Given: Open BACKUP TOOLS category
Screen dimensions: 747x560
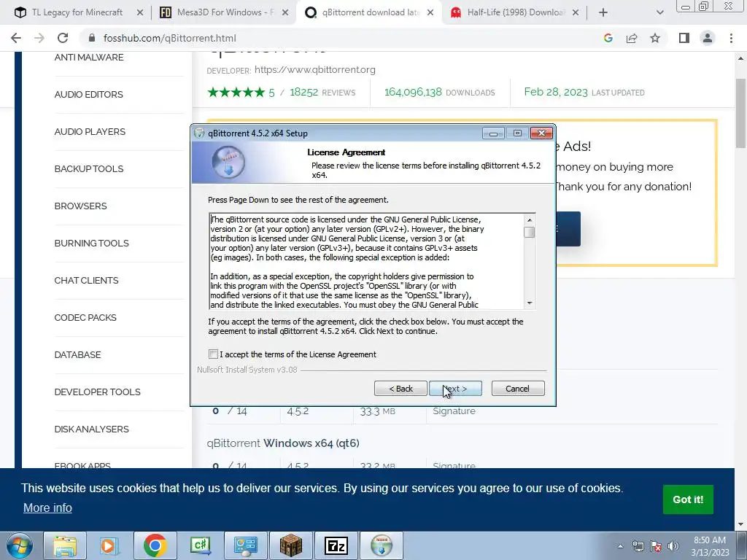Looking at the screenshot, I should pyautogui.click(x=88, y=168).
